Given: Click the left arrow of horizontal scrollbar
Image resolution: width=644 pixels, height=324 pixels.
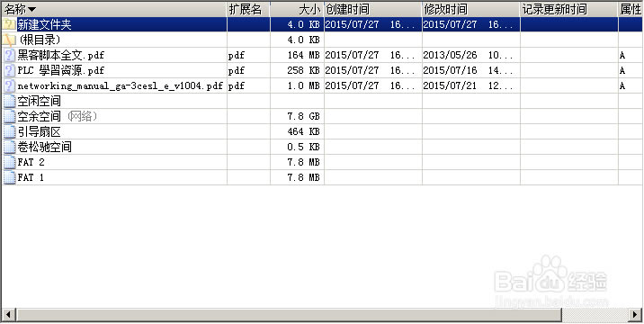Looking at the screenshot, I should (8, 315).
